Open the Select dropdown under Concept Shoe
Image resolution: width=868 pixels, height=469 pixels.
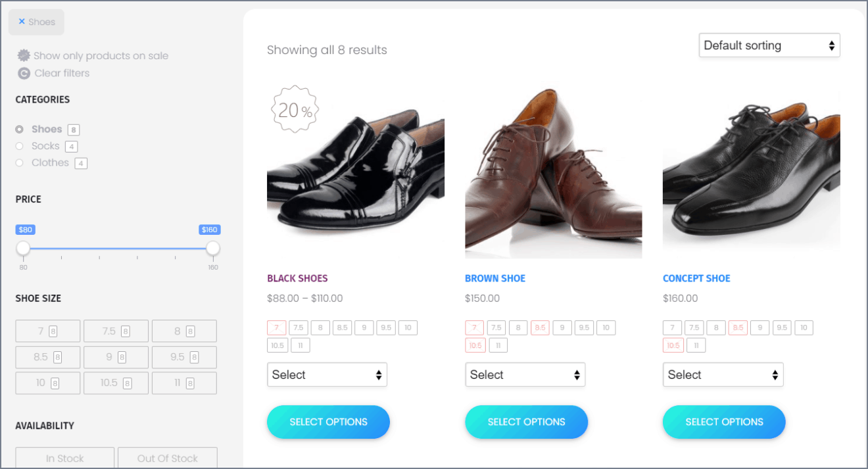[723, 374]
